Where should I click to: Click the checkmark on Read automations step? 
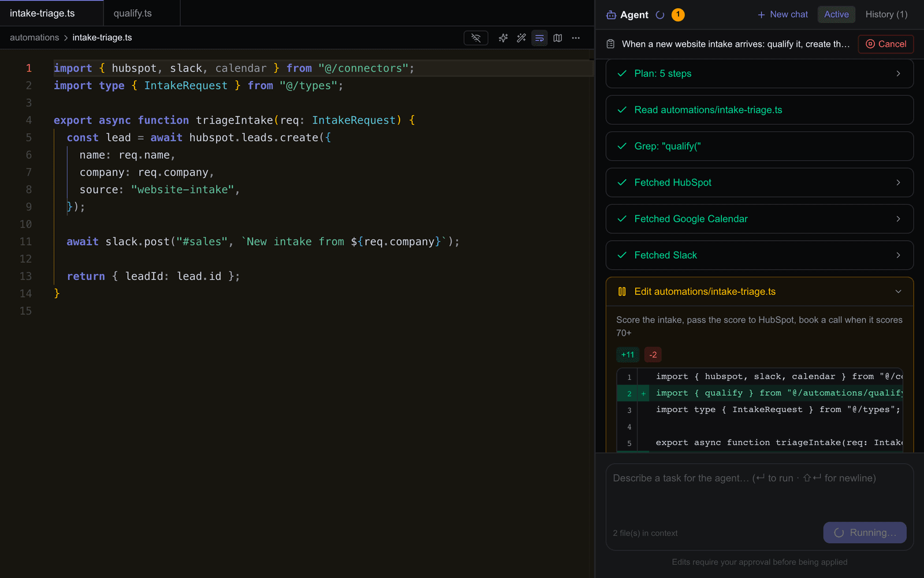point(622,110)
